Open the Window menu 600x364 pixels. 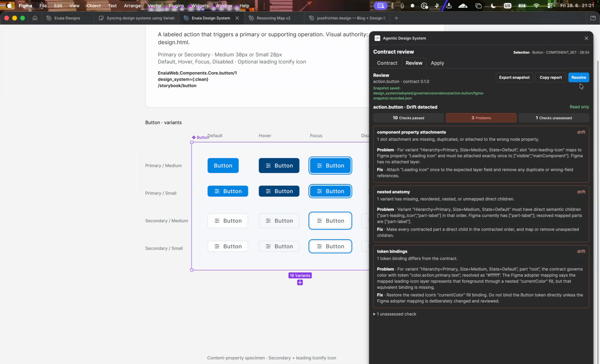pos(224,5)
